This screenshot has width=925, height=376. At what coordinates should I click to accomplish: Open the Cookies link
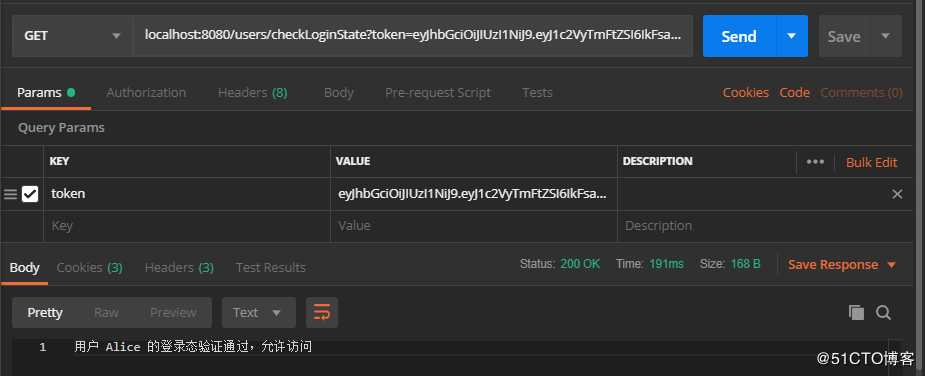(746, 93)
